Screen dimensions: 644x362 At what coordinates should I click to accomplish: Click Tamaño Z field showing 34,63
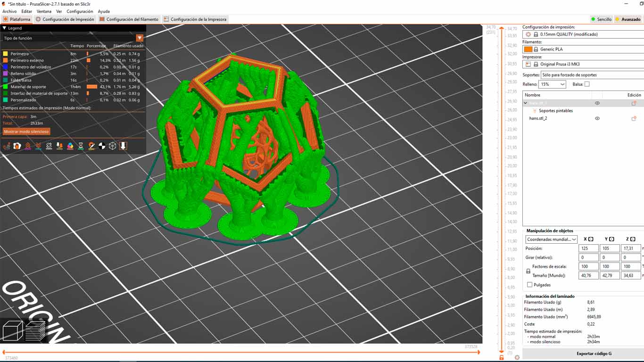[631, 275]
